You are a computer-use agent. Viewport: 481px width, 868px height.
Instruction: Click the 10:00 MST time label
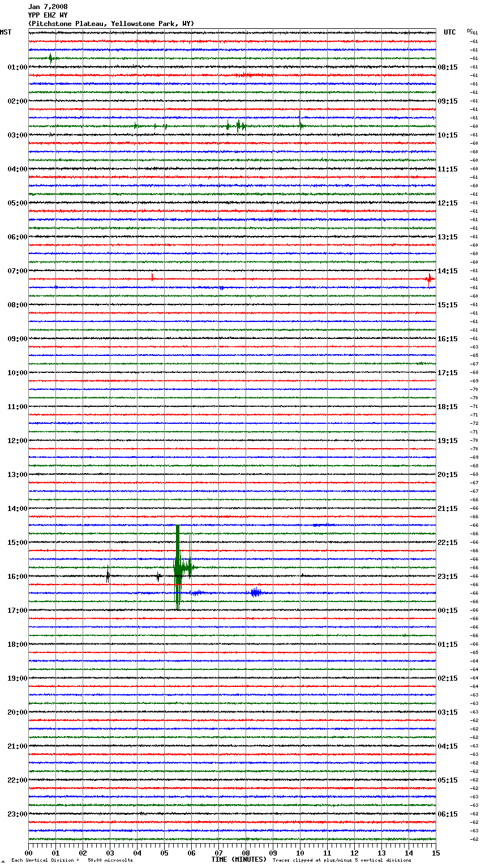point(18,373)
